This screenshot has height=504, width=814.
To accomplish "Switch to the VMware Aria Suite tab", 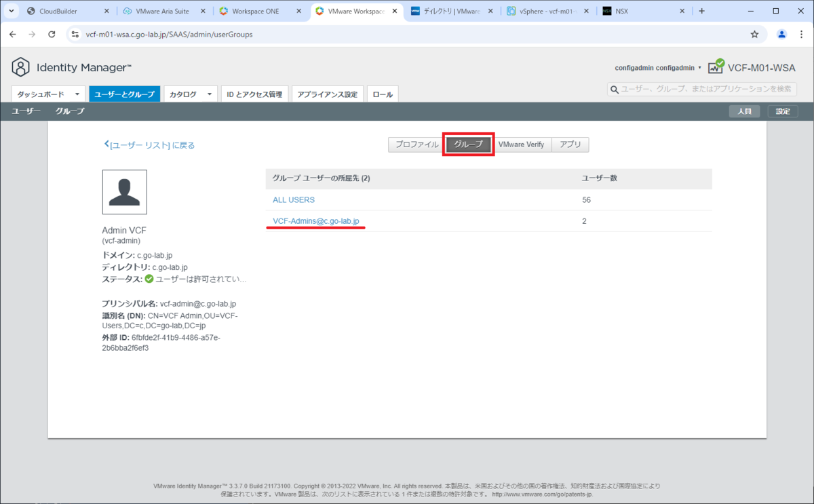I will [x=164, y=11].
